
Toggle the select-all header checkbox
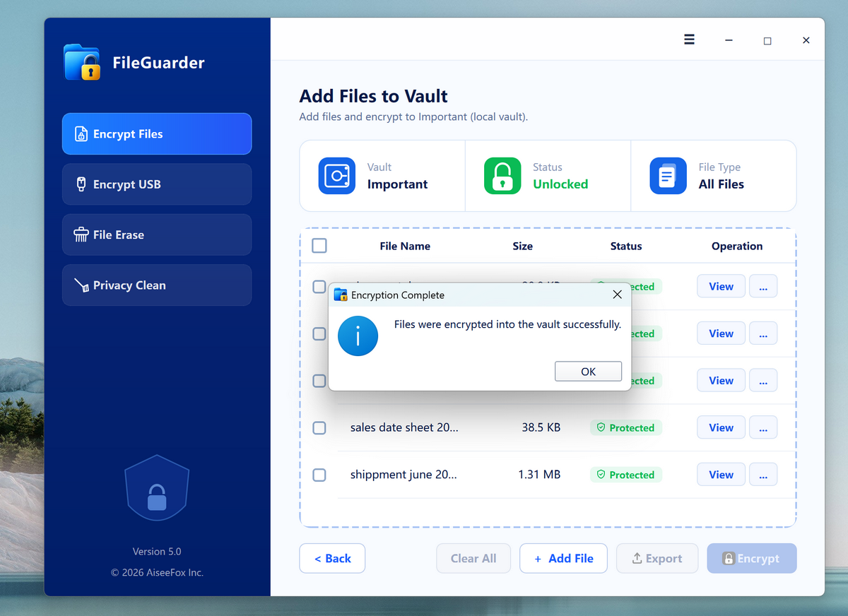(x=319, y=246)
